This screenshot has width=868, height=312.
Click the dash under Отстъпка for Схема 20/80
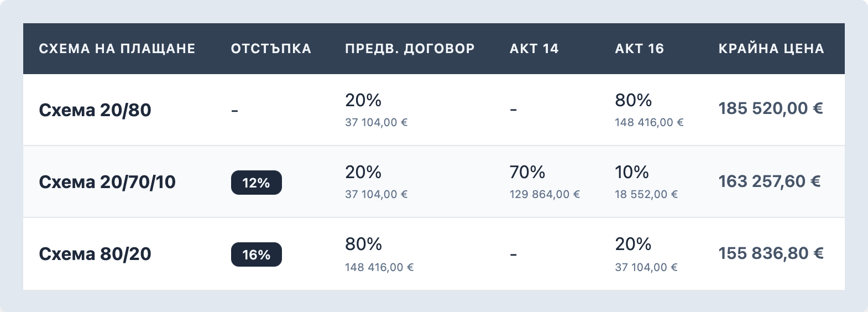pos(234,111)
